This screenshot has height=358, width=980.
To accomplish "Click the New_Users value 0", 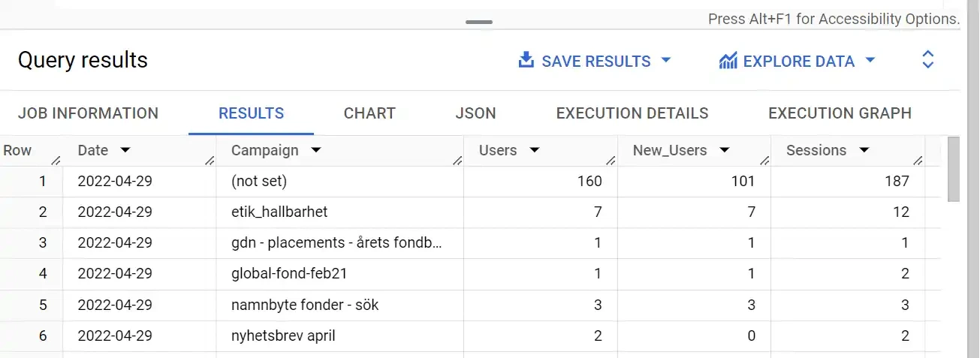I will click(751, 335).
